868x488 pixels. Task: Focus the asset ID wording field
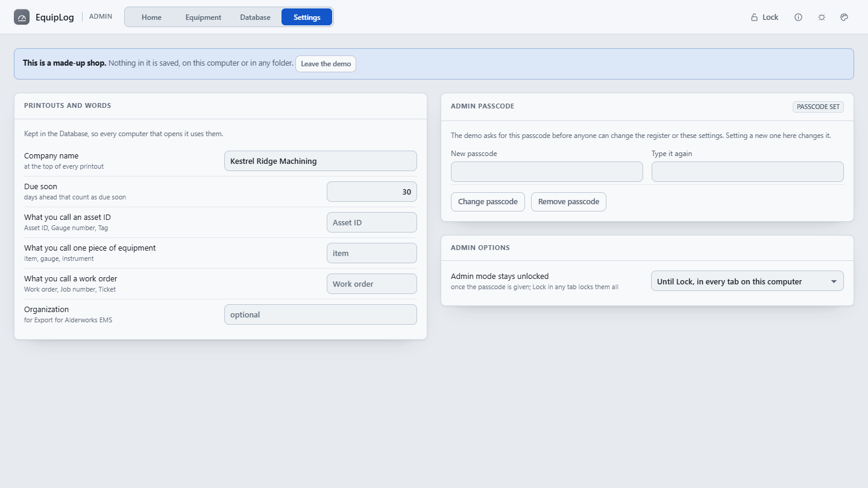[372, 222]
